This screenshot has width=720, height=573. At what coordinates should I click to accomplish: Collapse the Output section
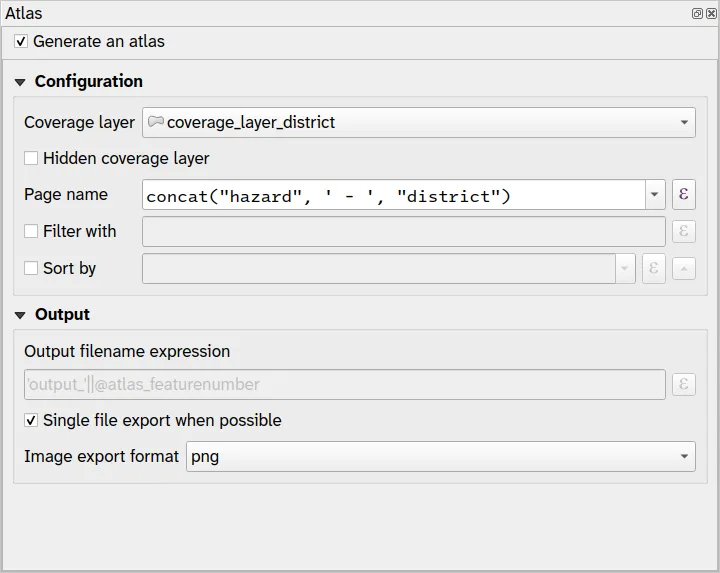[20, 315]
